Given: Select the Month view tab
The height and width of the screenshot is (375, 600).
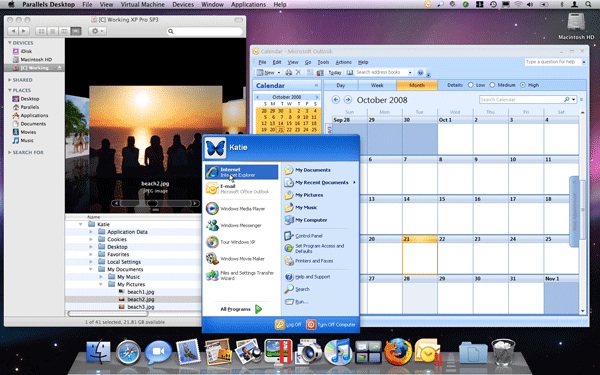Looking at the screenshot, I should pyautogui.click(x=417, y=85).
